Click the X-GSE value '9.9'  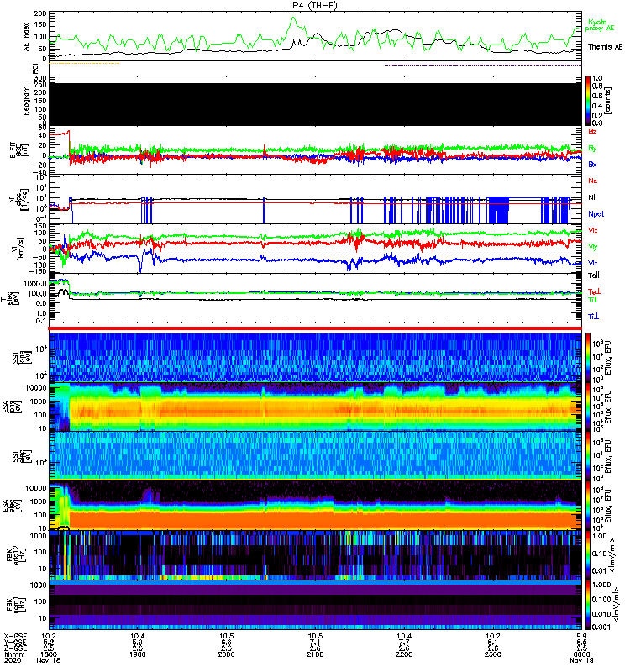coord(581,636)
